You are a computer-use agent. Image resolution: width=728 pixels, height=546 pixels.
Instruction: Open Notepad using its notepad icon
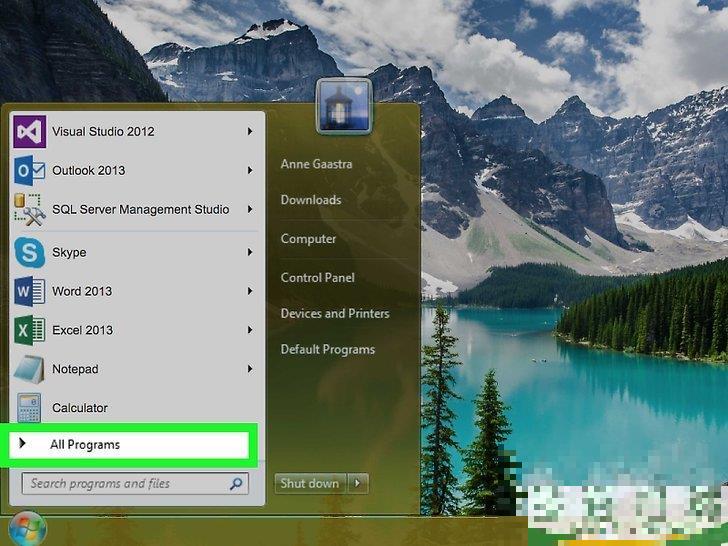tap(30, 369)
